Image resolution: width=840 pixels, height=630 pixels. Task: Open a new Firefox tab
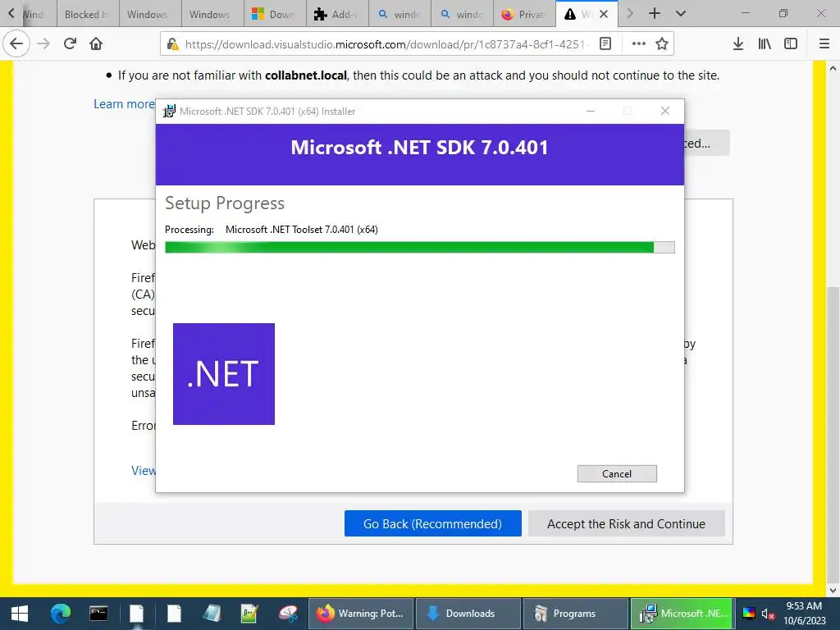pos(655,13)
